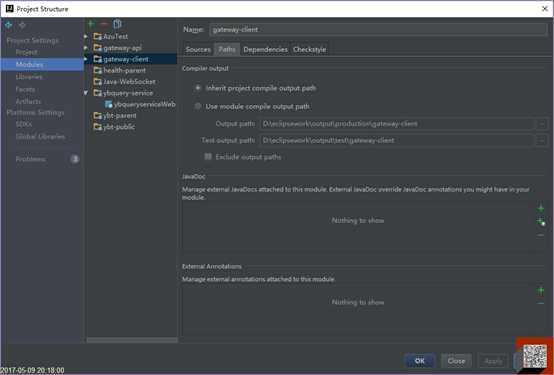Select health-parent in module tree
This screenshot has height=375, width=554.
pyautogui.click(x=124, y=70)
